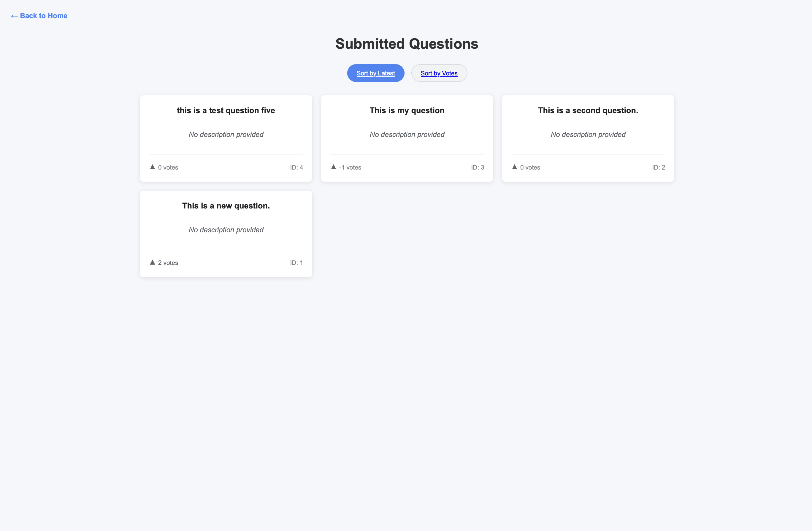This screenshot has height=531, width=812.
Task: Upvote 'This is a second question' card
Action: click(x=515, y=167)
